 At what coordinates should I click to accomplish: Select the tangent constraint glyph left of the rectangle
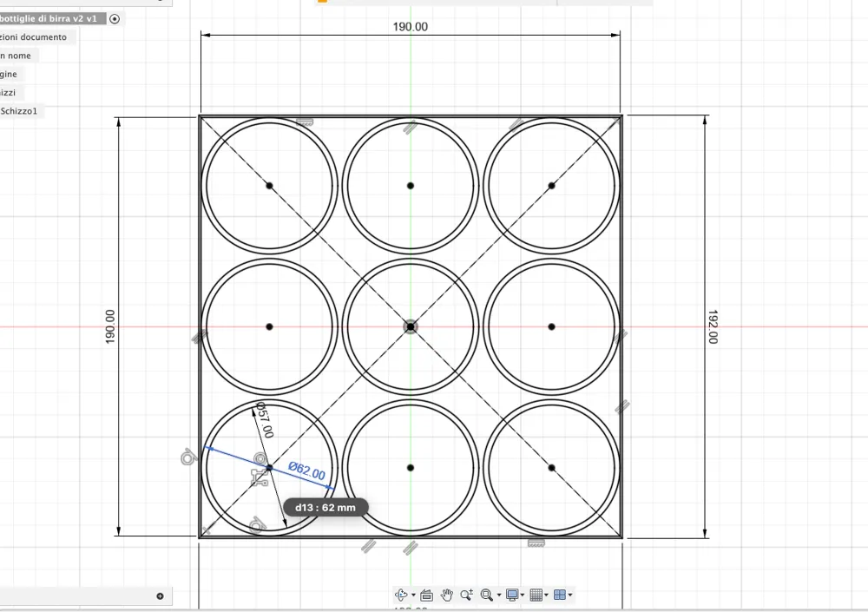(188, 457)
